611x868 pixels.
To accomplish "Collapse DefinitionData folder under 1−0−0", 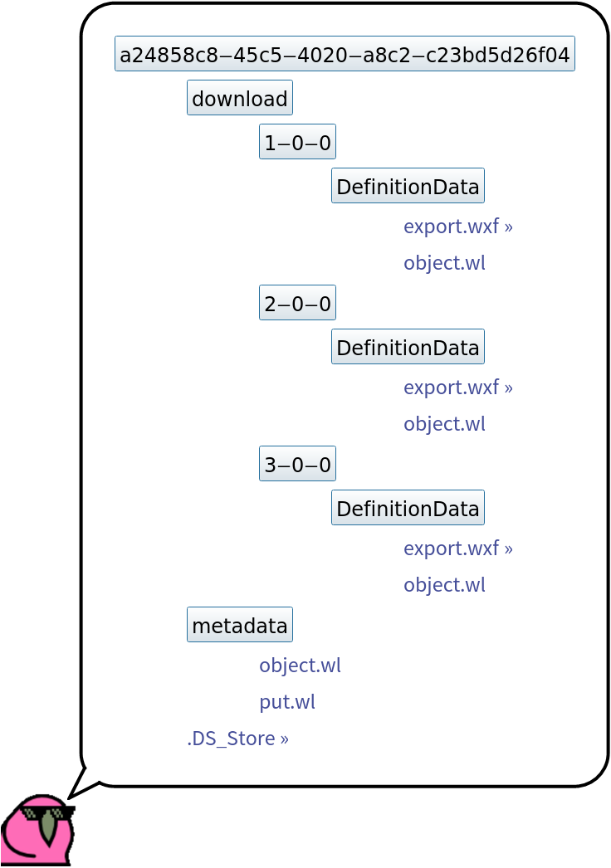I will tap(408, 187).
